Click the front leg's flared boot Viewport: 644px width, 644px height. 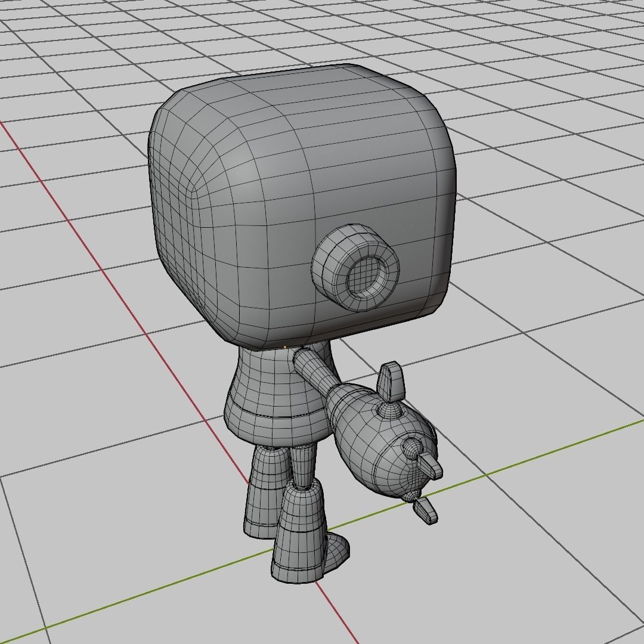click(300, 532)
